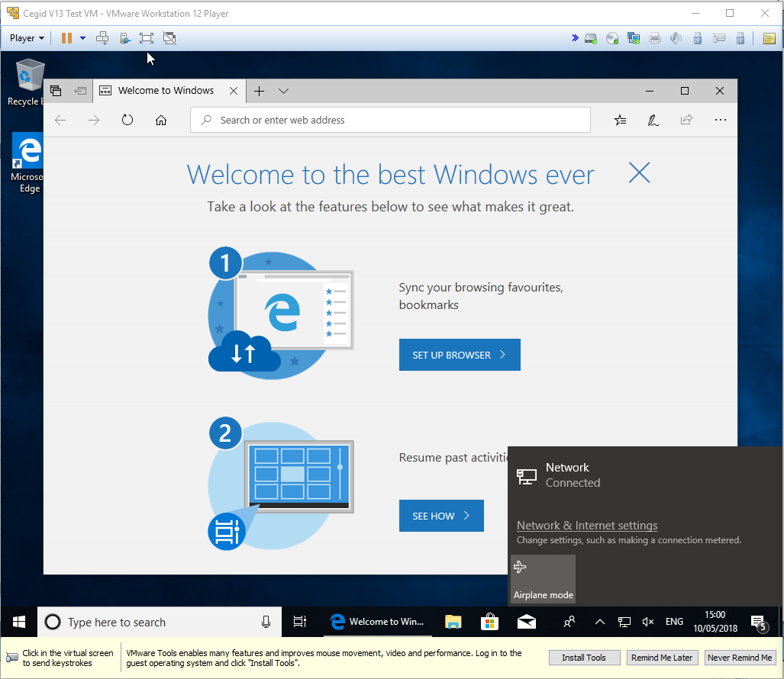Click the Cortana microphone icon

click(266, 622)
